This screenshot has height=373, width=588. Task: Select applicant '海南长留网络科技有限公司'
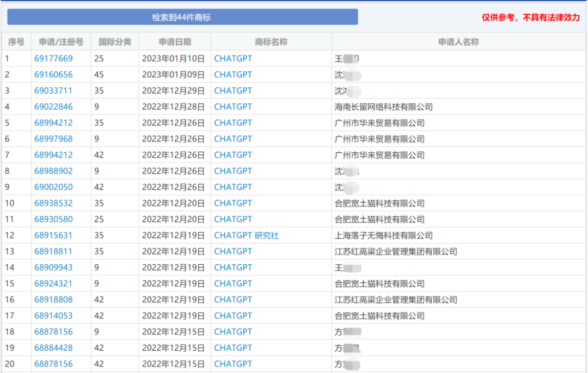click(x=384, y=107)
